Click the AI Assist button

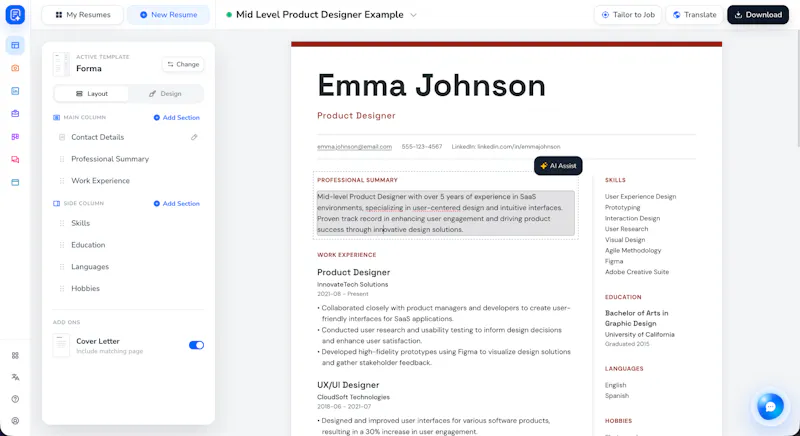[558, 166]
